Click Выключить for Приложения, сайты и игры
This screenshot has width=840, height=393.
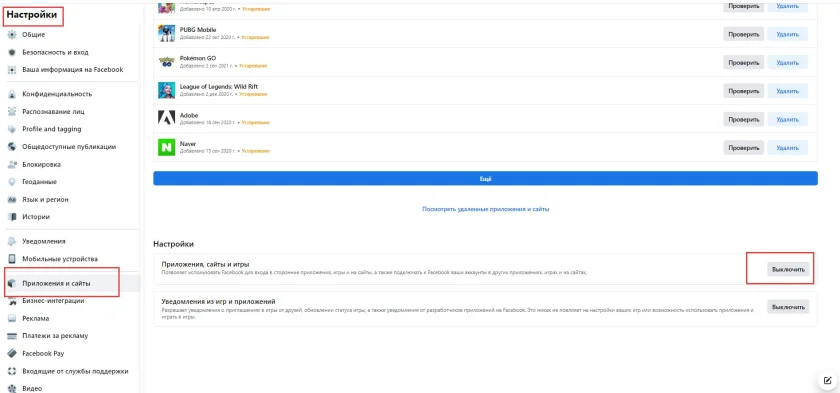click(x=788, y=269)
